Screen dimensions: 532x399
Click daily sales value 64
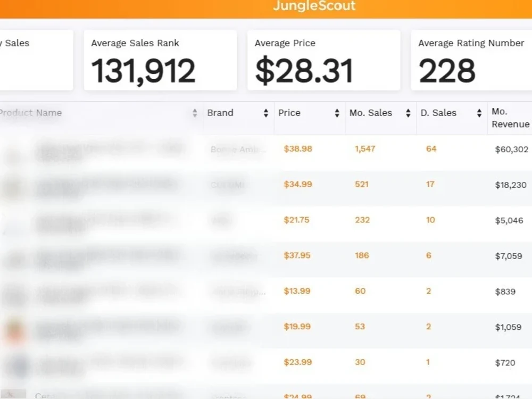coord(431,149)
